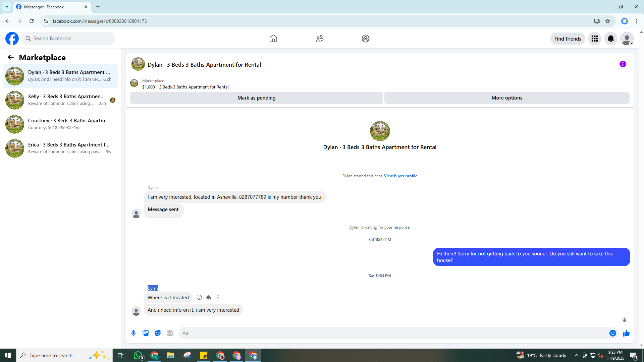Focus the Search Facebook field

69,39
